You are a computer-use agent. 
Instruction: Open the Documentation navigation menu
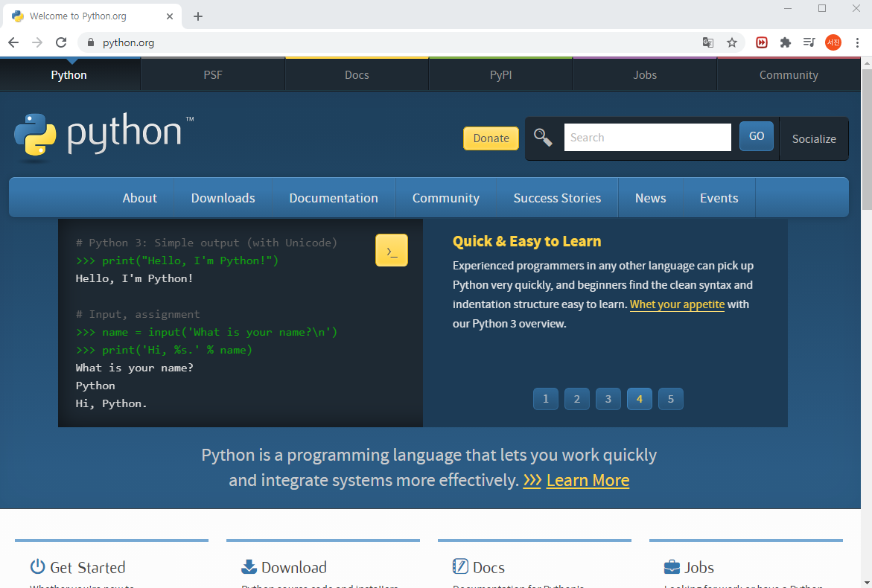click(x=334, y=198)
